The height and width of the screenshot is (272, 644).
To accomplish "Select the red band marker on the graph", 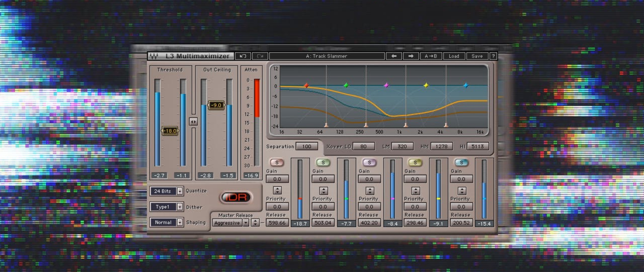I will pyautogui.click(x=306, y=85).
